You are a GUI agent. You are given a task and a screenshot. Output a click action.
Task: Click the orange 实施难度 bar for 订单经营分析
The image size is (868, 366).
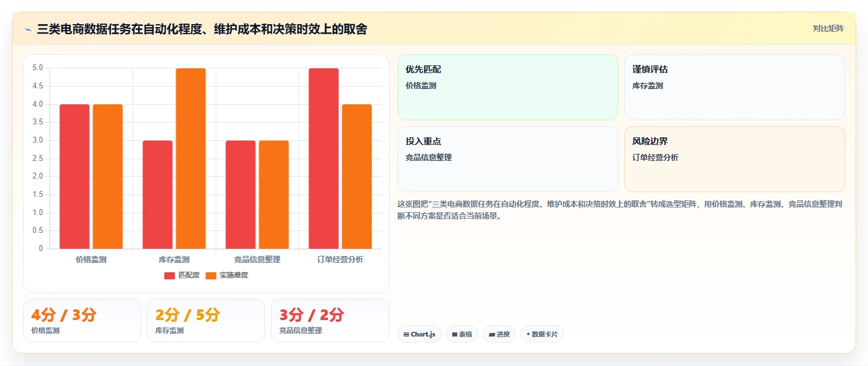pyautogui.click(x=357, y=177)
